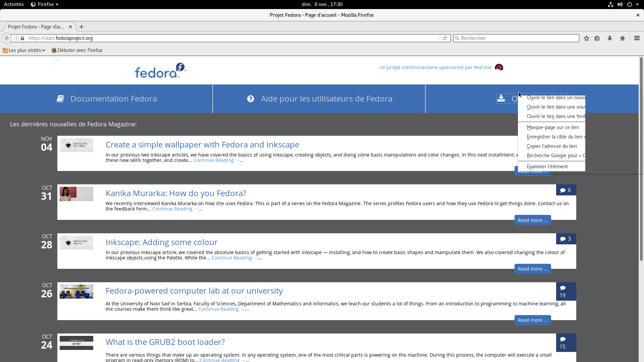Screen dimensions: 644x362
Task: Open the system power menu arrow
Action: tap(637, 4)
